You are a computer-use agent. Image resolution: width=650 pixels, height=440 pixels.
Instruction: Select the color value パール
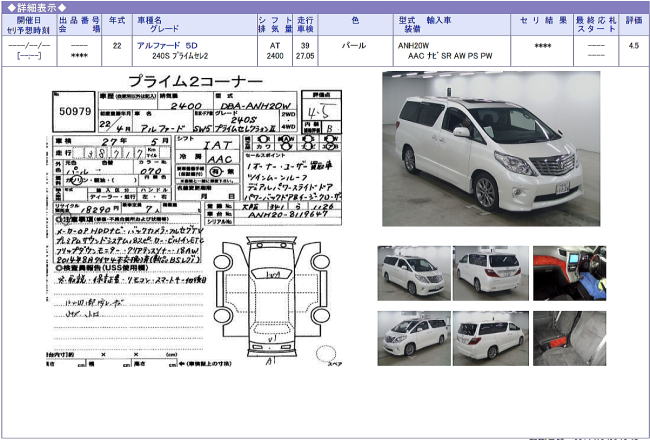point(354,46)
